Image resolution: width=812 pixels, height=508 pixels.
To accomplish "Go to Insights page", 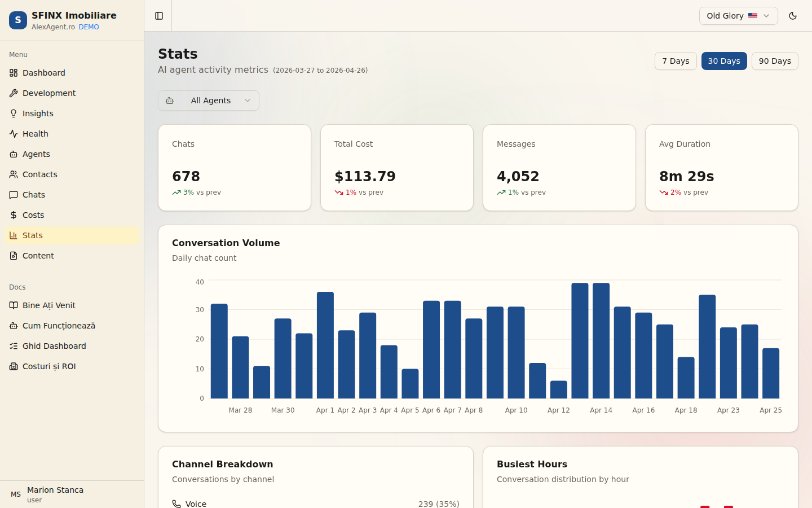I will (x=72, y=113).
